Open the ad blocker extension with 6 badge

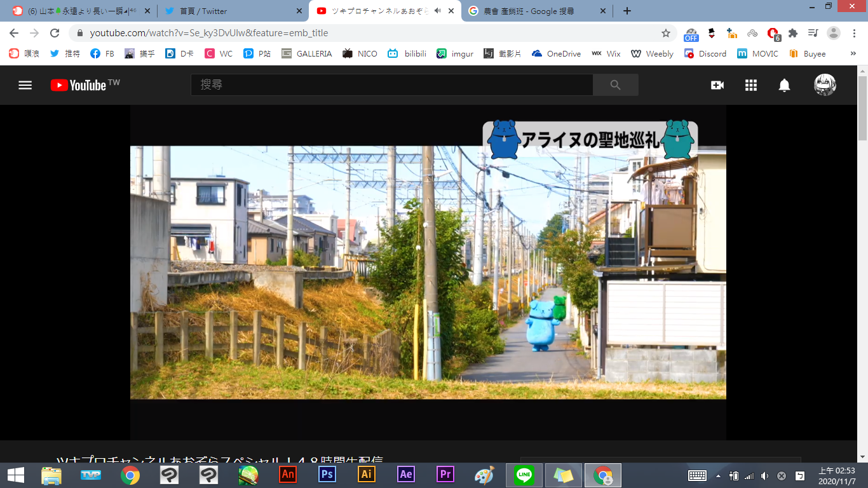pyautogui.click(x=773, y=34)
